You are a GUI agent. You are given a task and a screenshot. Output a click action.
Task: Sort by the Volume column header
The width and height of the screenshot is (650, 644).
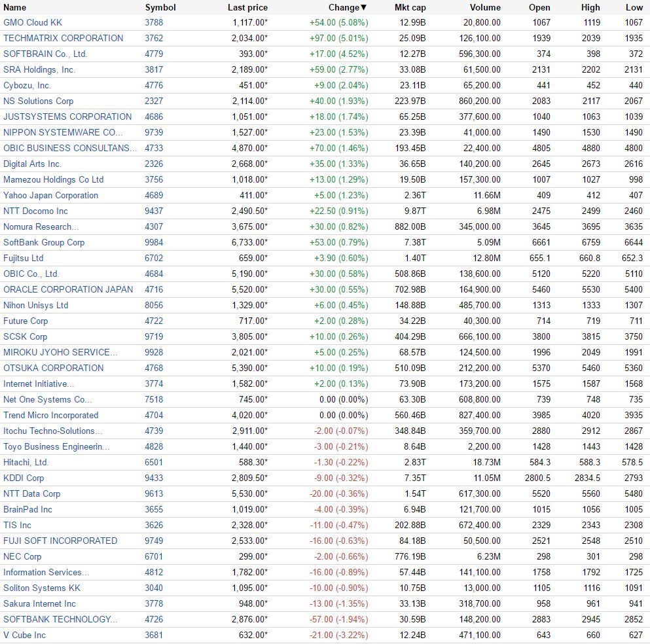click(x=485, y=7)
